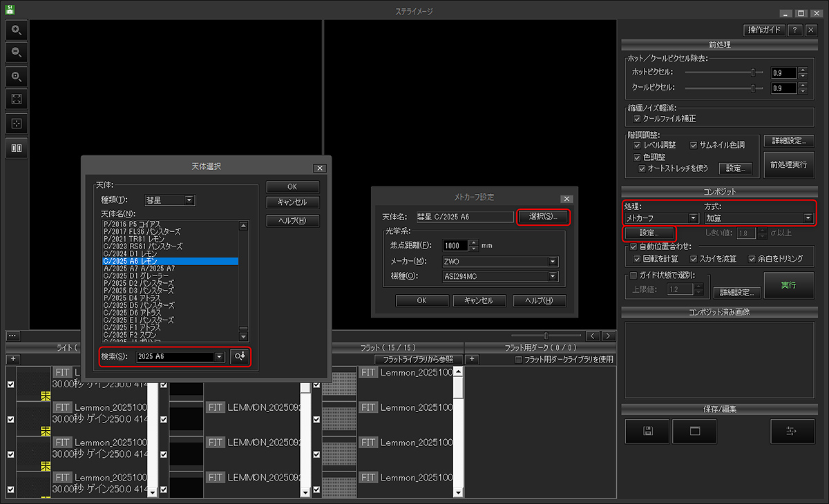Click the fit-to-window view icon
This screenshot has height=504, width=829.
point(17,99)
